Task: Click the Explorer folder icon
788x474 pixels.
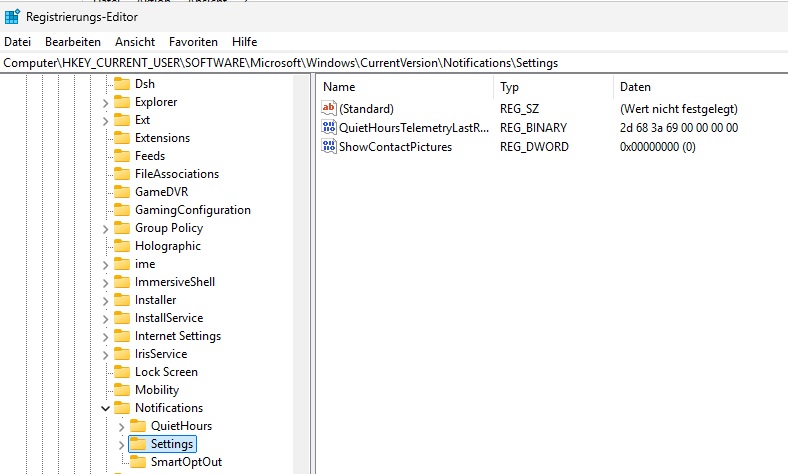Action: (x=122, y=102)
